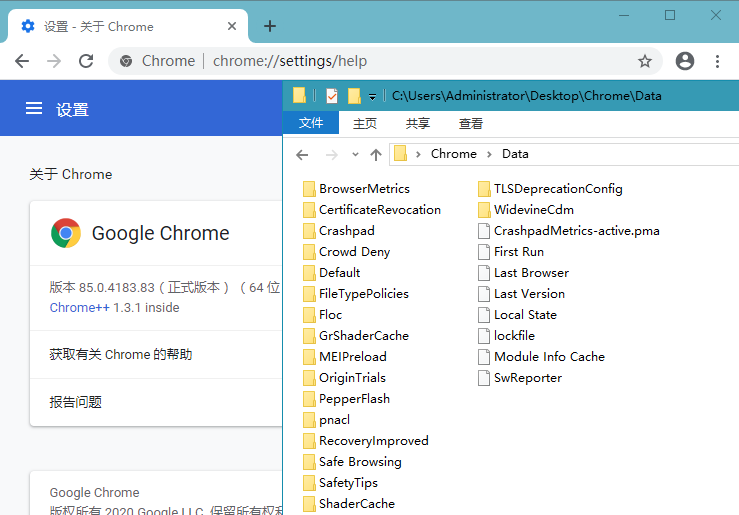Select the Local State file
The image size is (739, 515).
pos(517,315)
